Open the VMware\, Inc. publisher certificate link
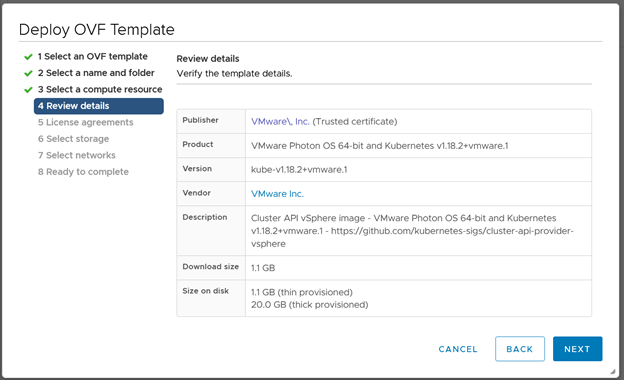This screenshot has width=624, height=380. [280, 122]
